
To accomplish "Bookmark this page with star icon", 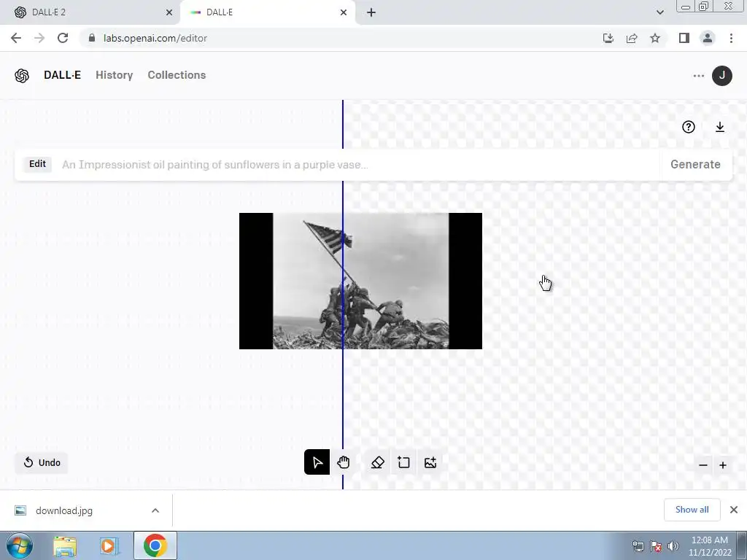I will 655,38.
